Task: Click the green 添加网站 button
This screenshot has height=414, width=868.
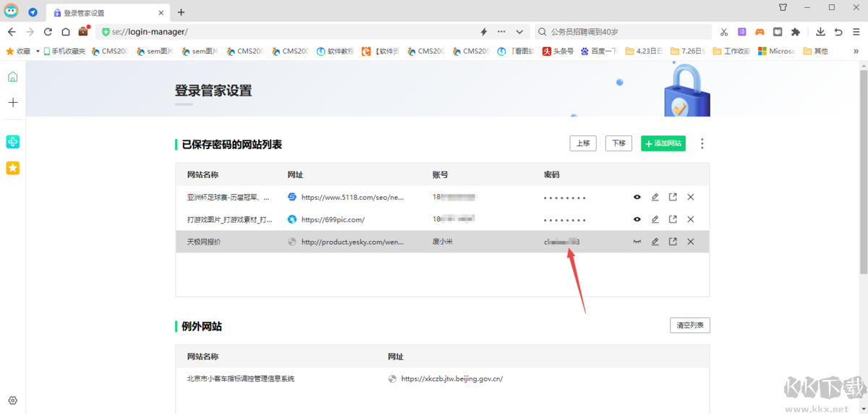Action: [x=663, y=143]
